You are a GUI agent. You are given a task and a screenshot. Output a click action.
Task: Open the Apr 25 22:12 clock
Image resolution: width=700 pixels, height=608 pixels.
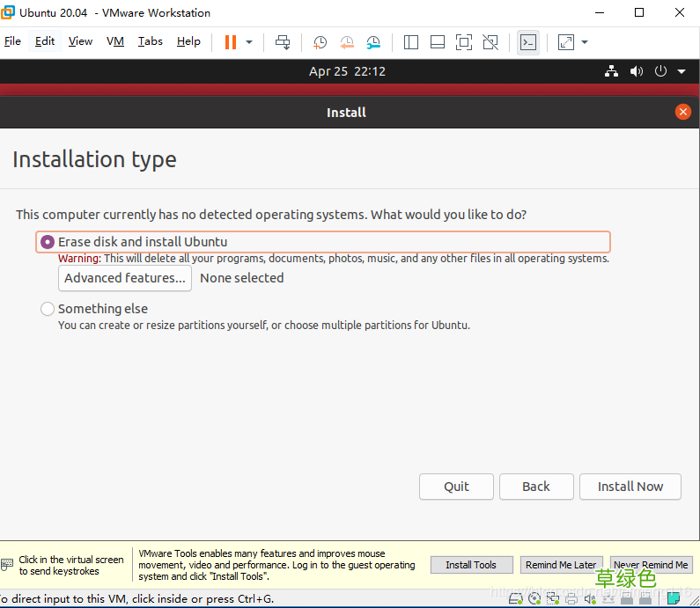(347, 71)
